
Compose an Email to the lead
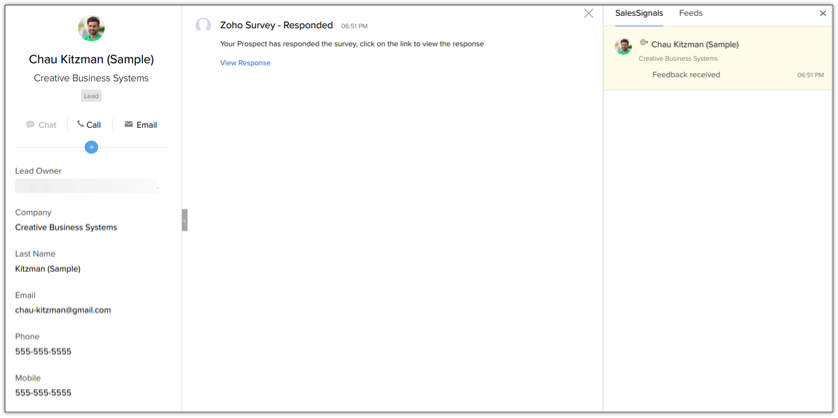pos(146,125)
